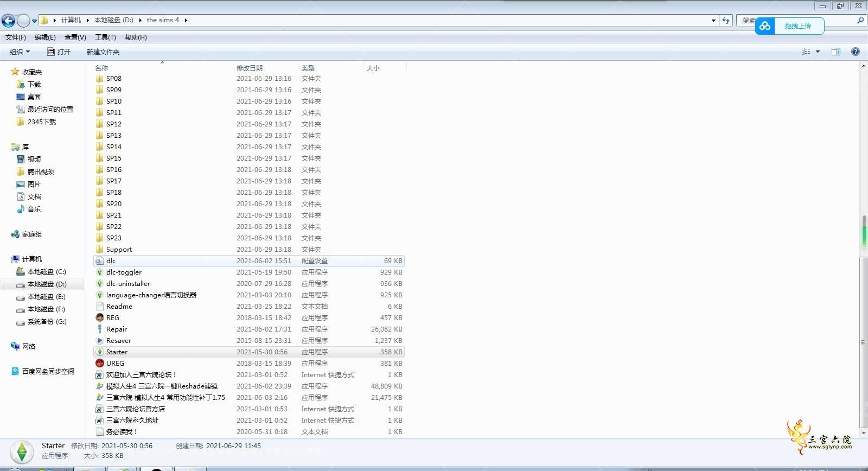Click 本地磁盘 (D:) breadcrumb segment

pyautogui.click(x=114, y=20)
